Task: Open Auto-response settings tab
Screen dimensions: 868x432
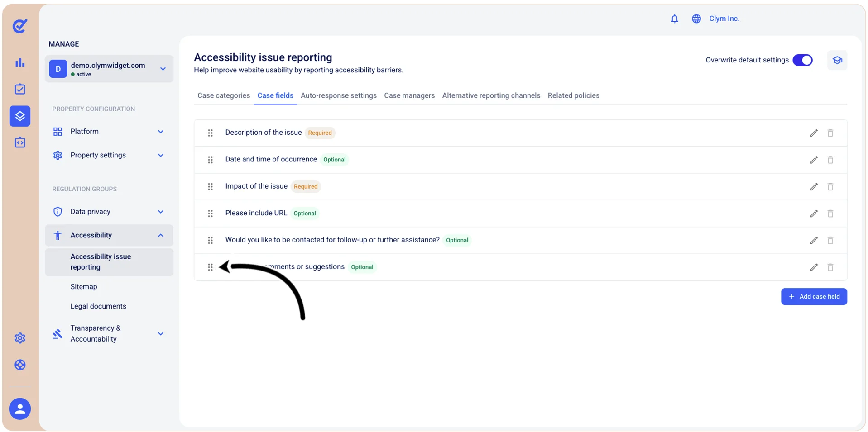Action: click(x=339, y=95)
